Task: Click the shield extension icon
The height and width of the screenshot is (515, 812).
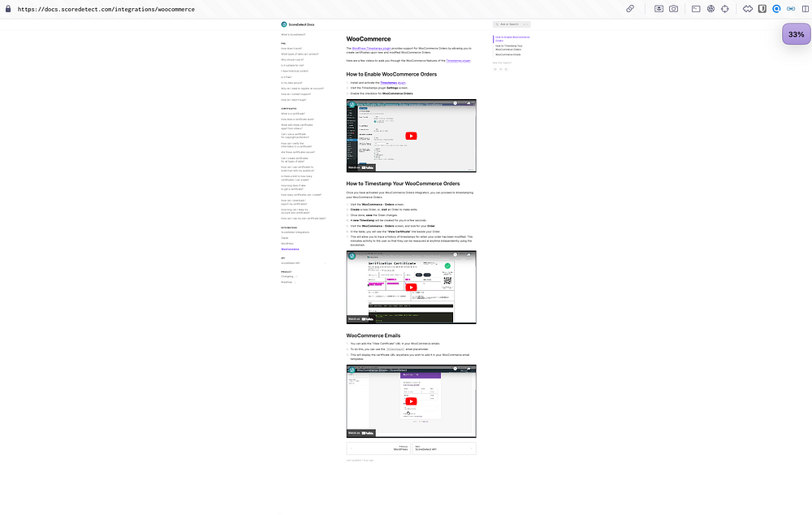Action: (x=762, y=9)
